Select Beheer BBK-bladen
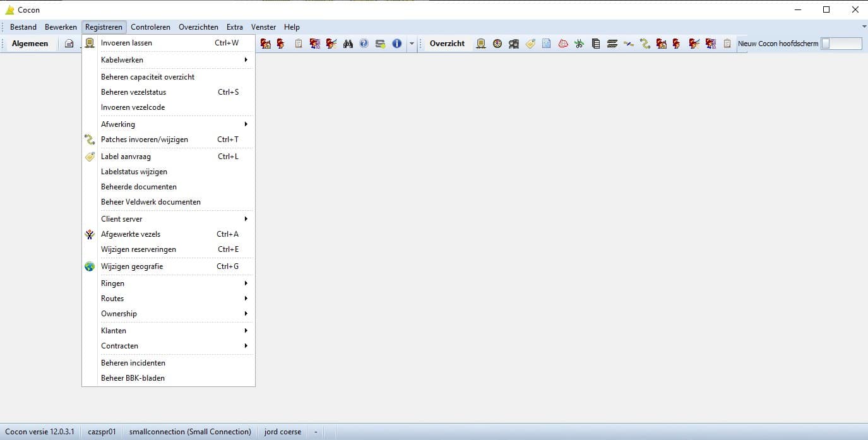This screenshot has width=868, height=440. click(x=169, y=378)
